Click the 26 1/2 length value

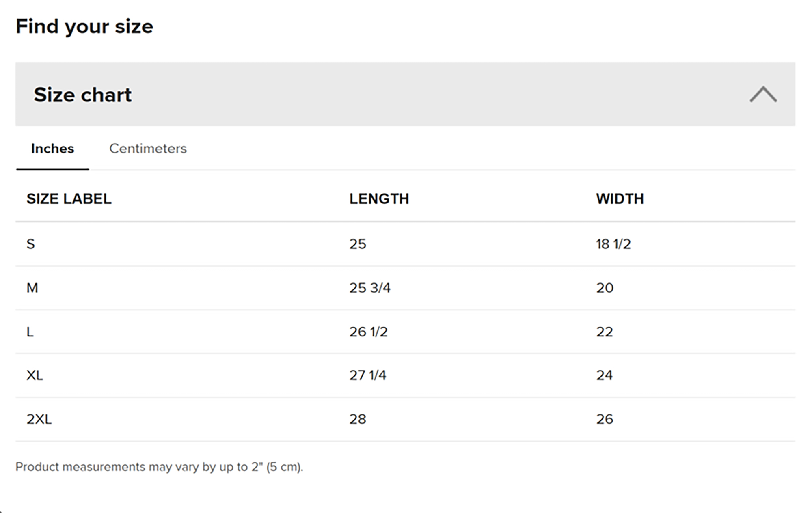368,332
